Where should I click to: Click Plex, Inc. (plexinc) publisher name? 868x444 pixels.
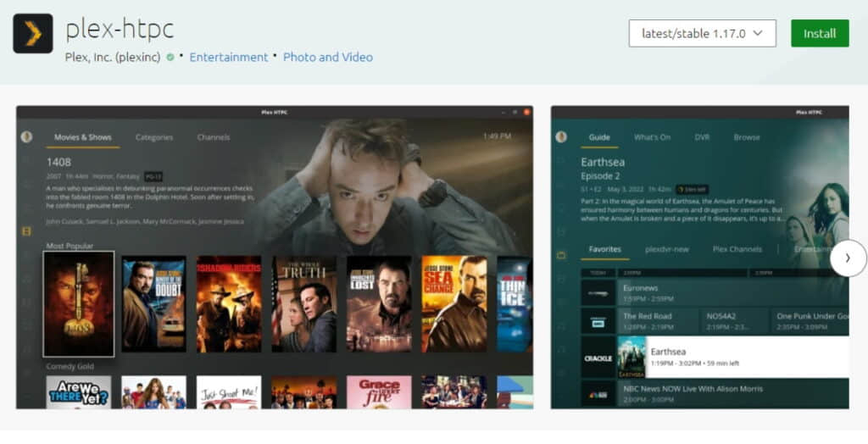tap(113, 57)
